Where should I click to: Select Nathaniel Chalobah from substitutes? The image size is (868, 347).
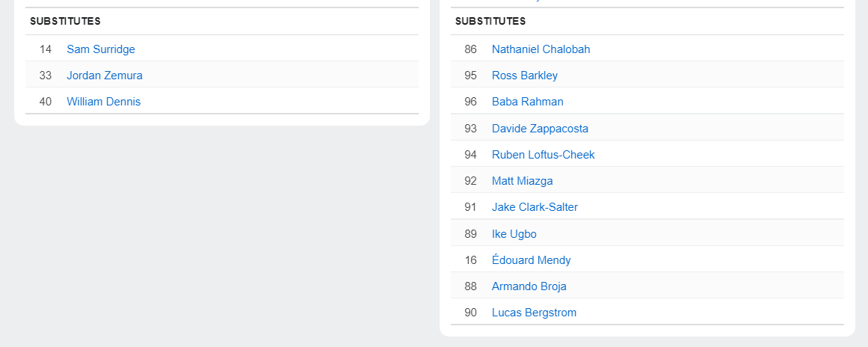tap(541, 49)
